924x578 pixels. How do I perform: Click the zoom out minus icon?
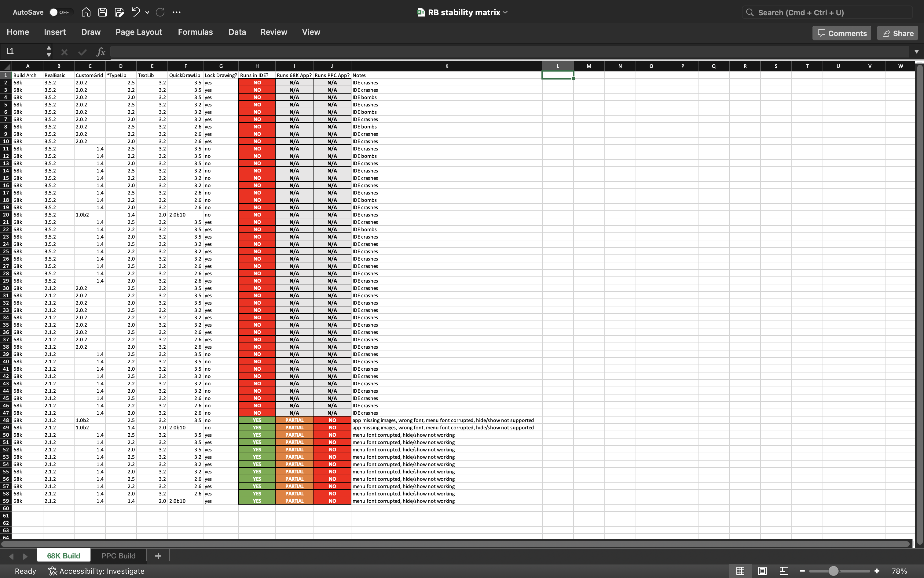click(802, 571)
